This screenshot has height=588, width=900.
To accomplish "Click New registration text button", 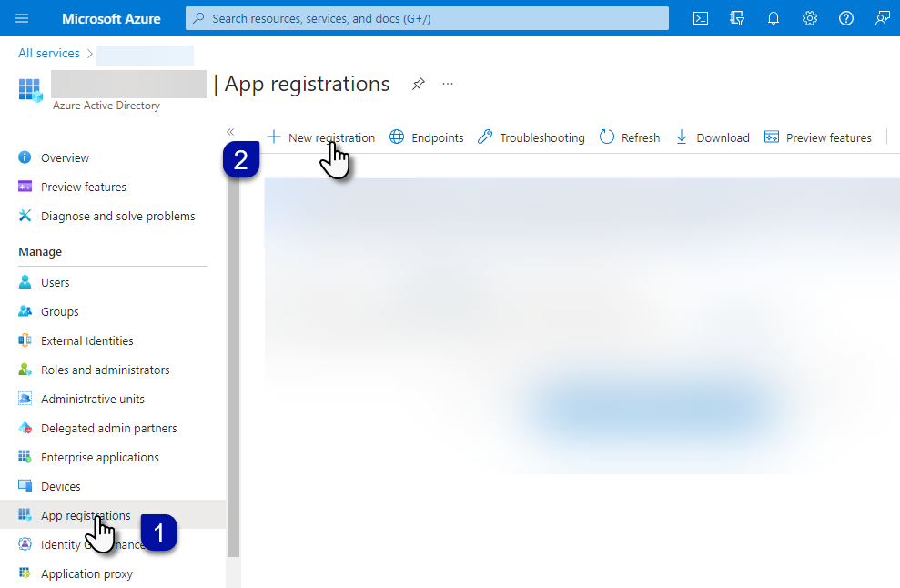I will click(331, 137).
